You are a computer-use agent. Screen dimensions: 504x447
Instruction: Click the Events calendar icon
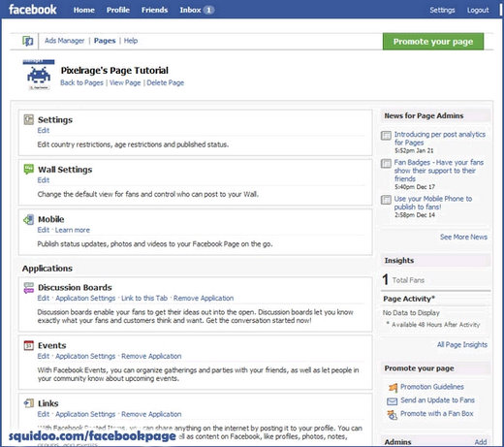(x=29, y=345)
